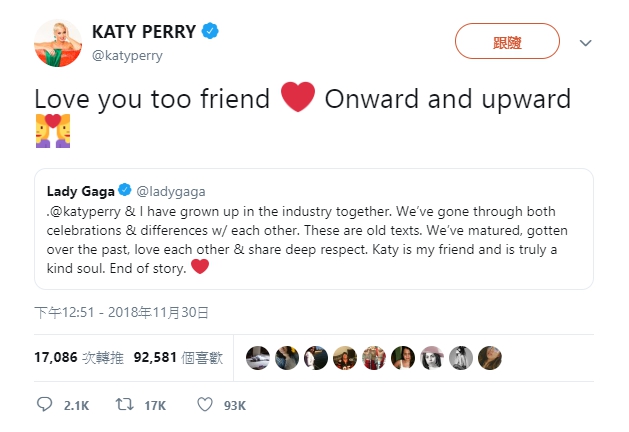Click the red heart ending Gaga's quote
Image resolution: width=629 pixels, height=432 pixels.
[x=199, y=266]
